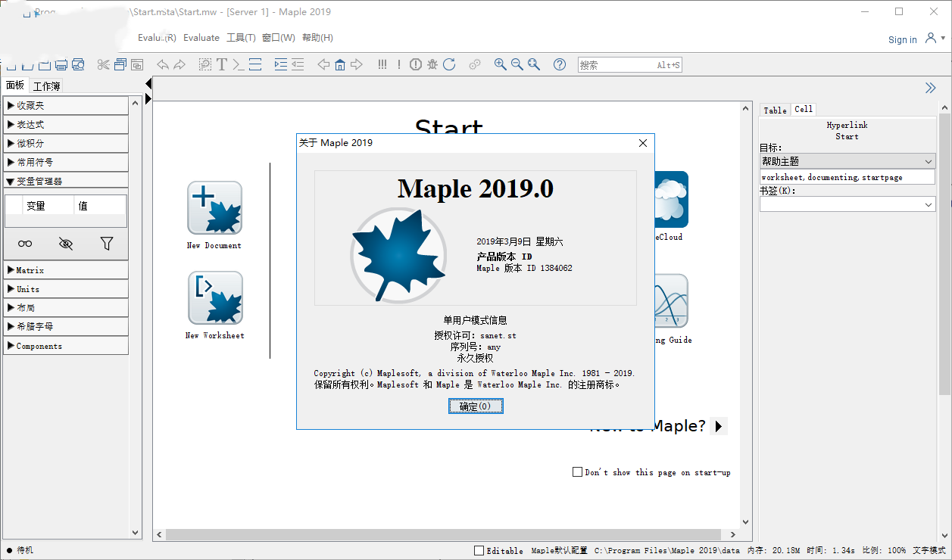952x560 pixels.
Task: Insert text with the T toolbar icon
Action: (x=222, y=65)
